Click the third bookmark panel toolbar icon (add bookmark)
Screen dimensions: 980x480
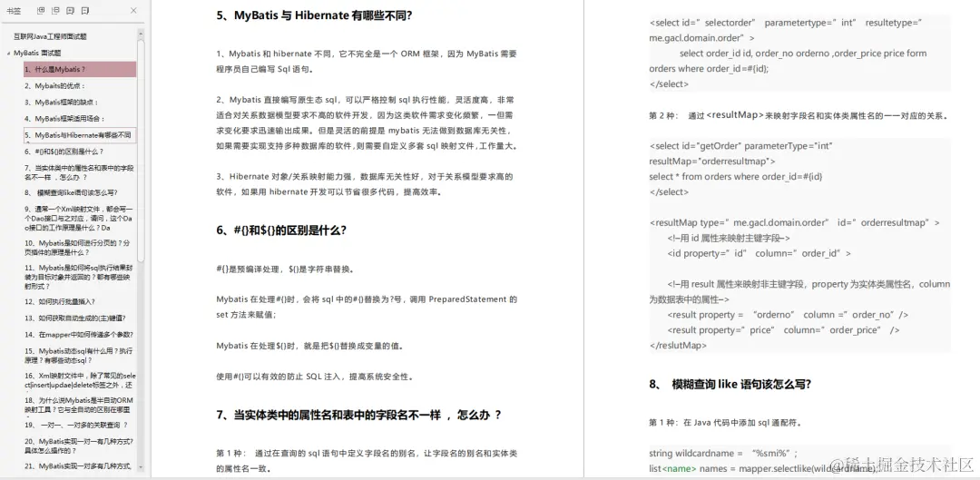[x=70, y=11]
